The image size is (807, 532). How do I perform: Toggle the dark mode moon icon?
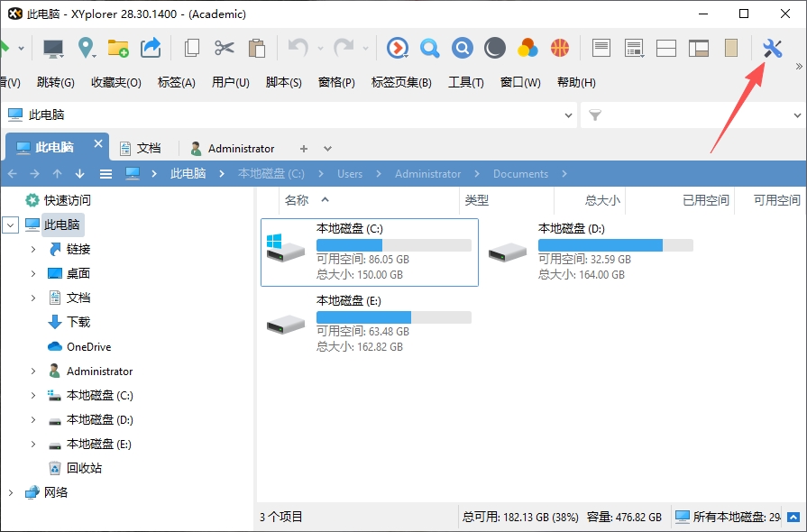[x=495, y=49]
